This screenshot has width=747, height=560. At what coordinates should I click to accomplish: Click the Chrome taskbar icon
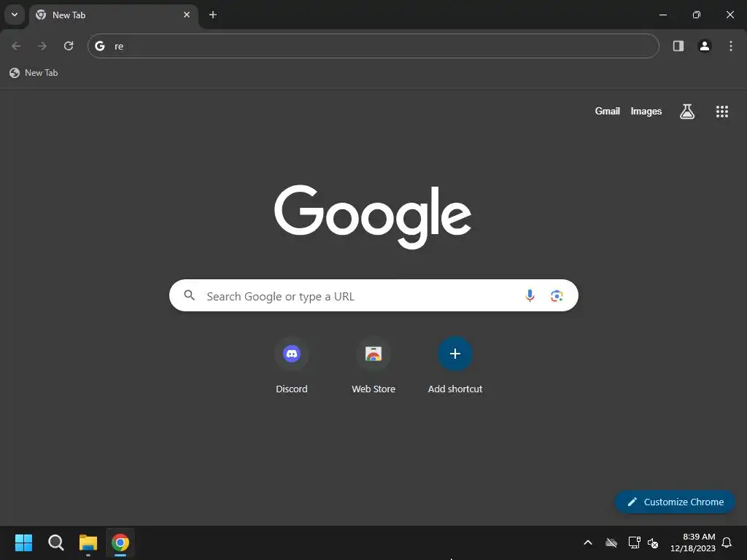(120, 542)
